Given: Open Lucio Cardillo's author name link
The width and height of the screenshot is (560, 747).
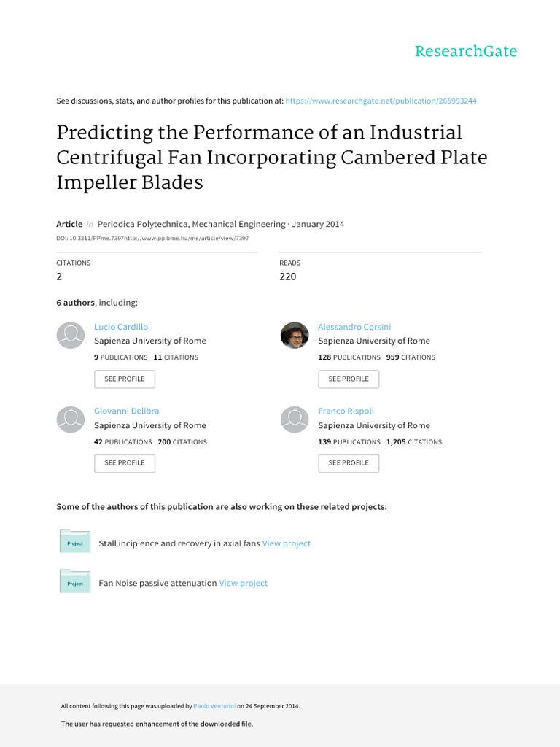Looking at the screenshot, I should [x=121, y=327].
